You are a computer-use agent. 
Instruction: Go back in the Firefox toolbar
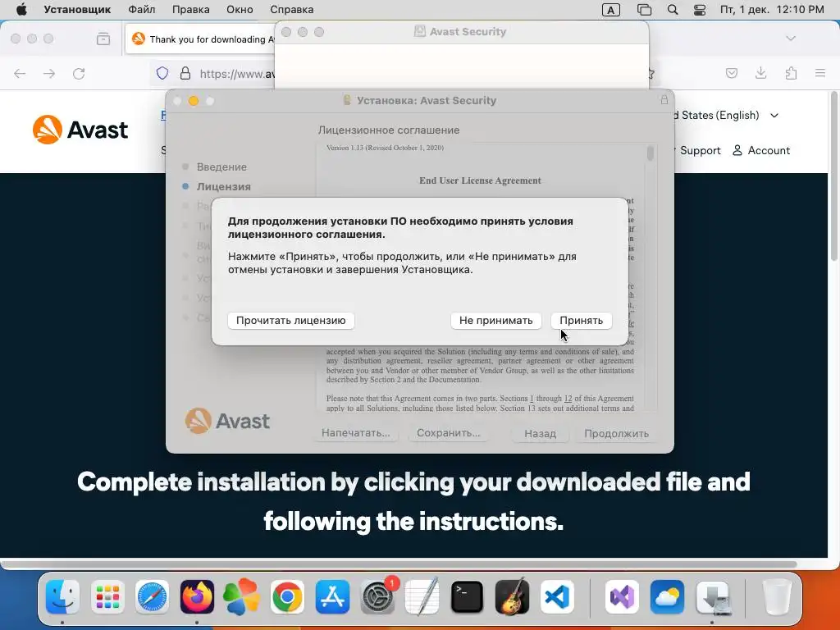(x=20, y=73)
